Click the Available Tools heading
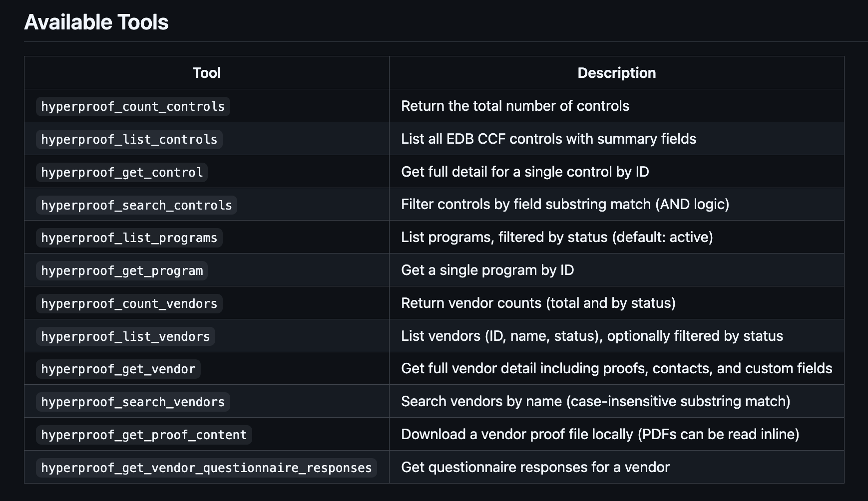 coord(96,22)
